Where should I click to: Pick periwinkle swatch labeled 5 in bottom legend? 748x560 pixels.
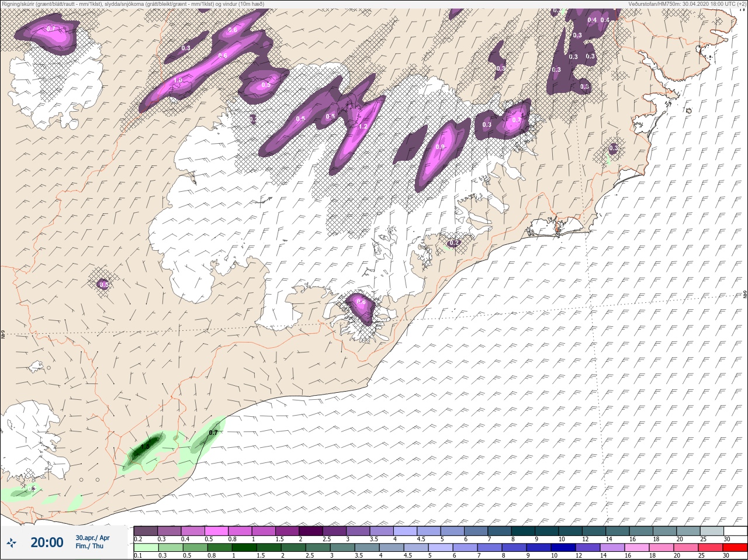[441, 548]
